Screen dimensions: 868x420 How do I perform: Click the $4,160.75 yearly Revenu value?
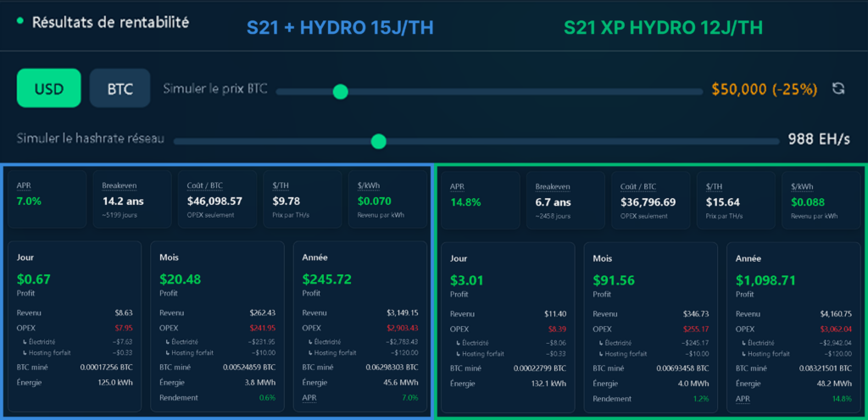point(836,314)
